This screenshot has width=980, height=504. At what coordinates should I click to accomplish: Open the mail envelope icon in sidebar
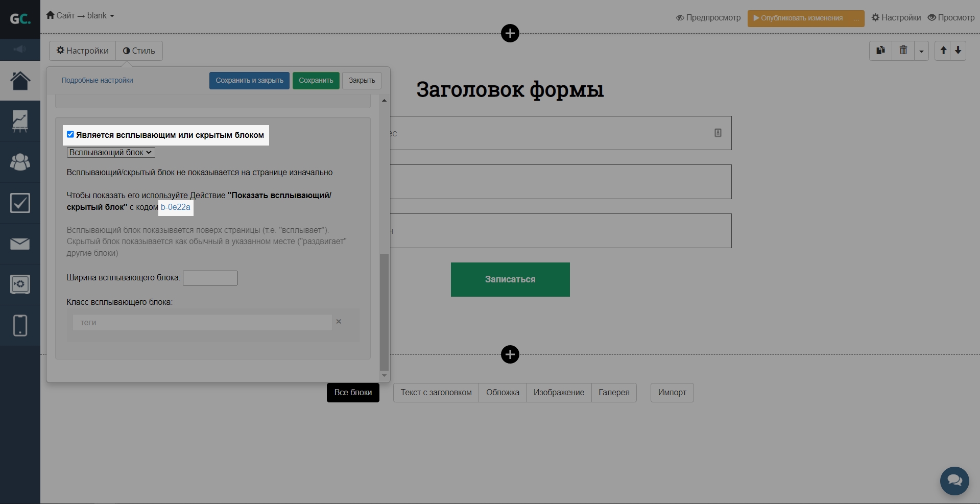20,244
